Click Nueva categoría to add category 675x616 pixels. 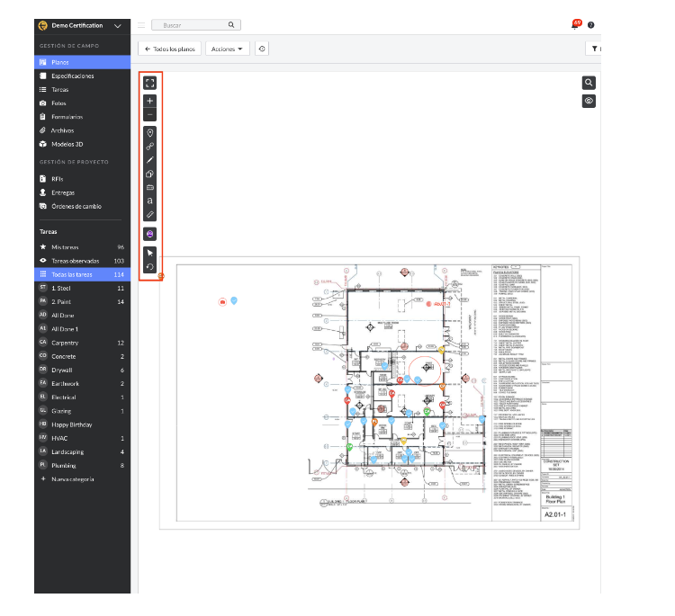coord(71,479)
